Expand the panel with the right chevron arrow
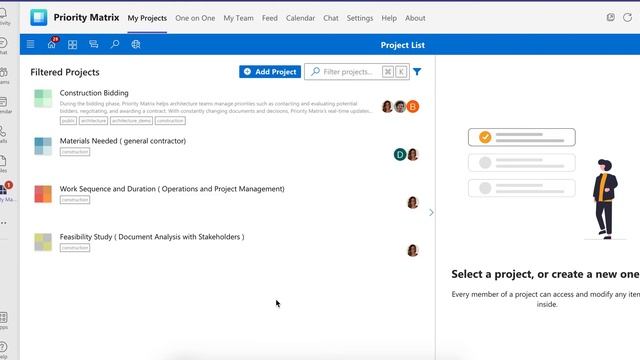 (431, 213)
